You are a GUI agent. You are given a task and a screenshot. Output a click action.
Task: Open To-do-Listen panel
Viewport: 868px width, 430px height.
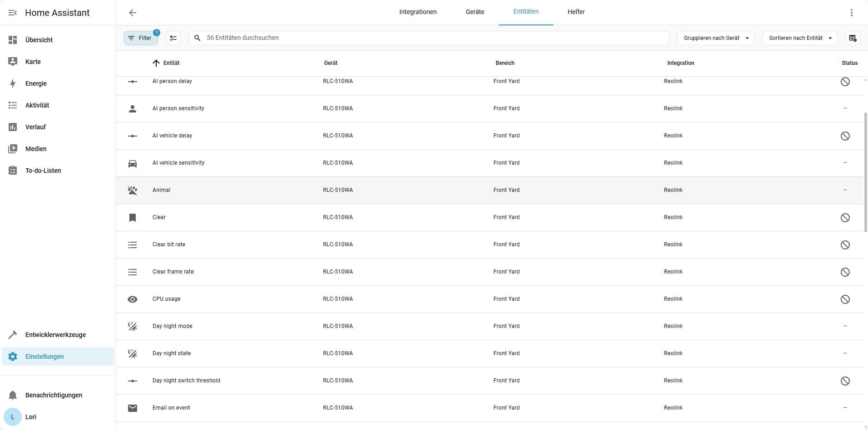click(58, 171)
